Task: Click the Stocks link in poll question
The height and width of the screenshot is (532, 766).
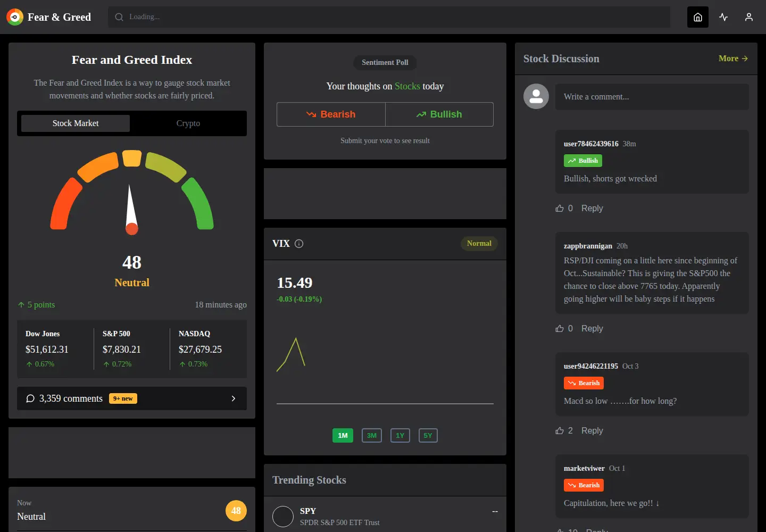Action: pos(407,86)
